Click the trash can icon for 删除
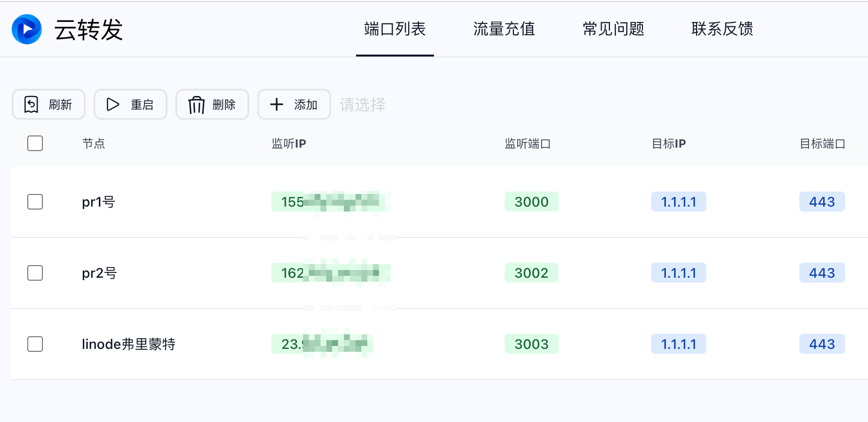Viewport: 868px width, 422px height. tap(196, 105)
